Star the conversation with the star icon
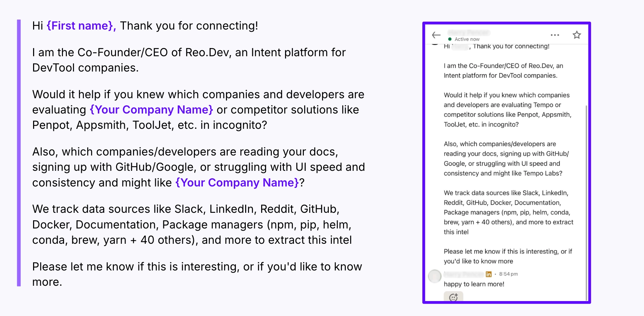The height and width of the screenshot is (316, 644). tap(577, 35)
